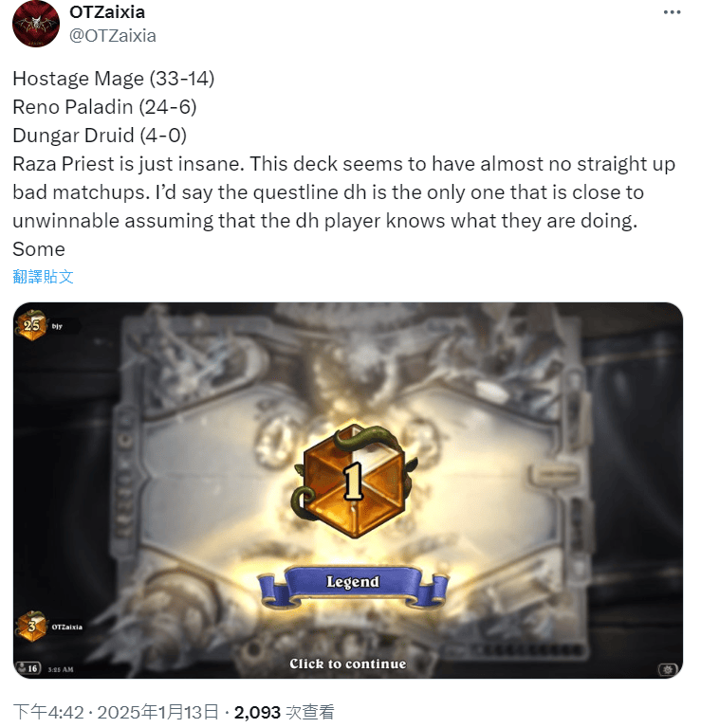Click the rank 25 badge for bjy
Image resolution: width=701 pixels, height=728 pixels.
click(x=31, y=325)
